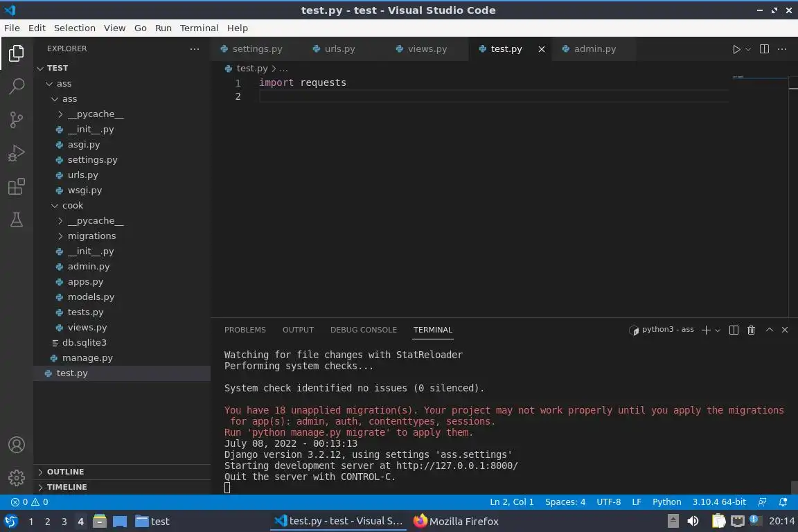798x532 pixels.
Task: Open editor More Actions ellipsis
Action: (782, 49)
